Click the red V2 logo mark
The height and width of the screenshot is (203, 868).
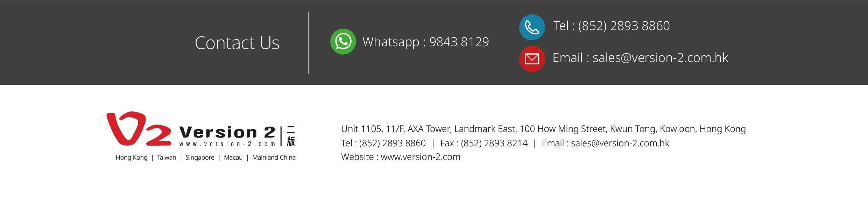(x=139, y=128)
